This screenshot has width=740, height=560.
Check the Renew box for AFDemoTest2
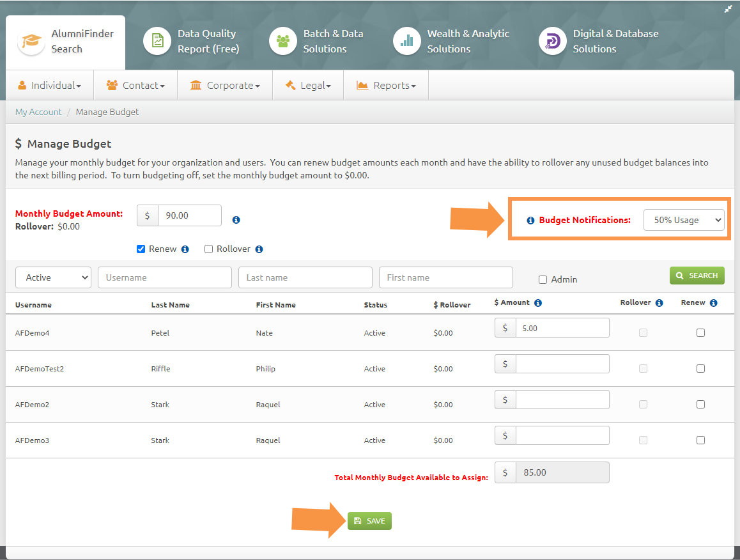(701, 369)
